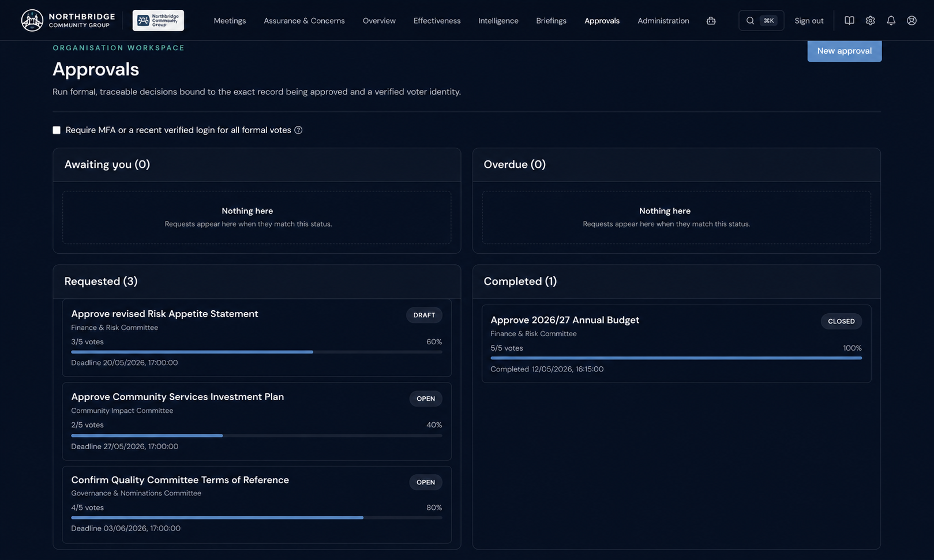
Task: Click the 80% vote percentage
Action: point(434,508)
